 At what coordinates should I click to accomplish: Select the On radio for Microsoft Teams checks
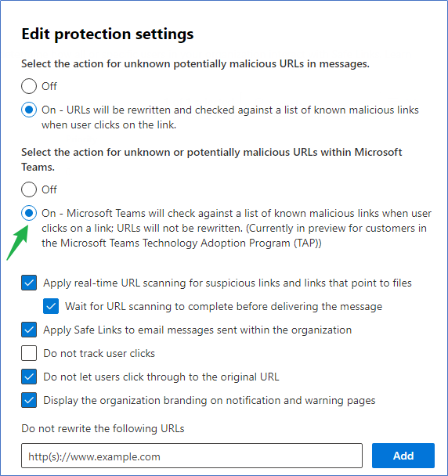click(x=29, y=213)
